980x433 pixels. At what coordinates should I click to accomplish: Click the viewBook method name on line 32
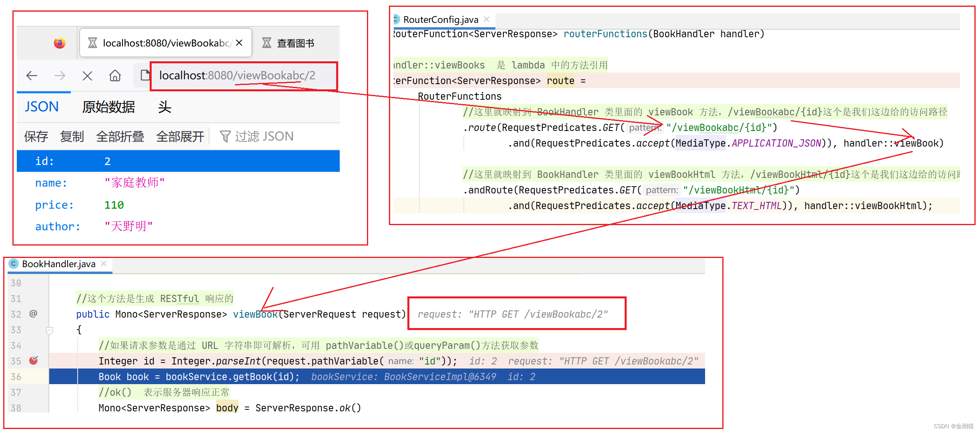[255, 314]
